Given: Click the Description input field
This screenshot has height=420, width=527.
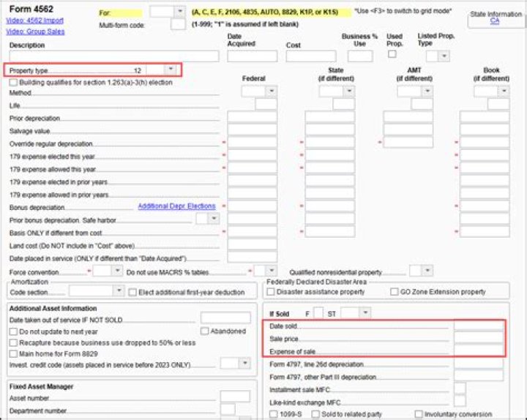Looking at the screenshot, I should 113,56.
